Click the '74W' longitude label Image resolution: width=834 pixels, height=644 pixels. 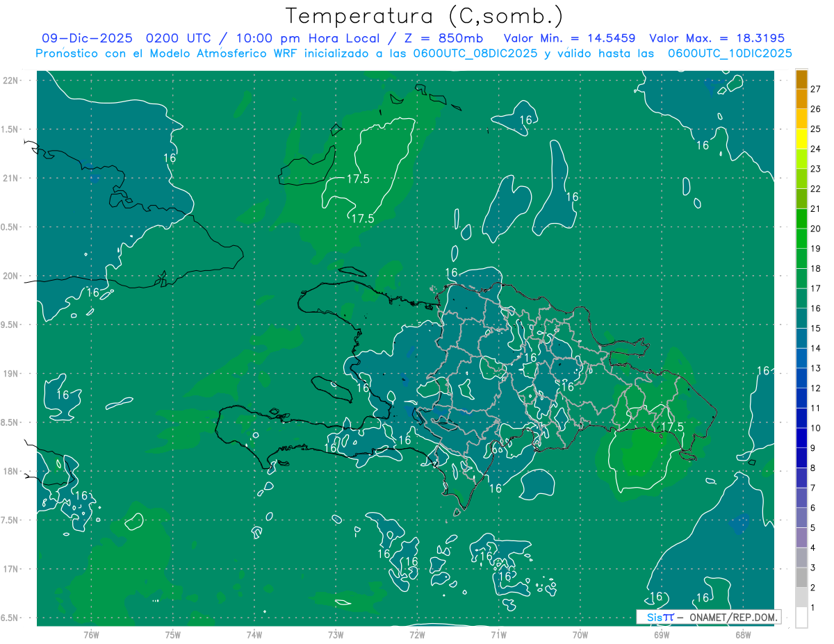pos(254,635)
